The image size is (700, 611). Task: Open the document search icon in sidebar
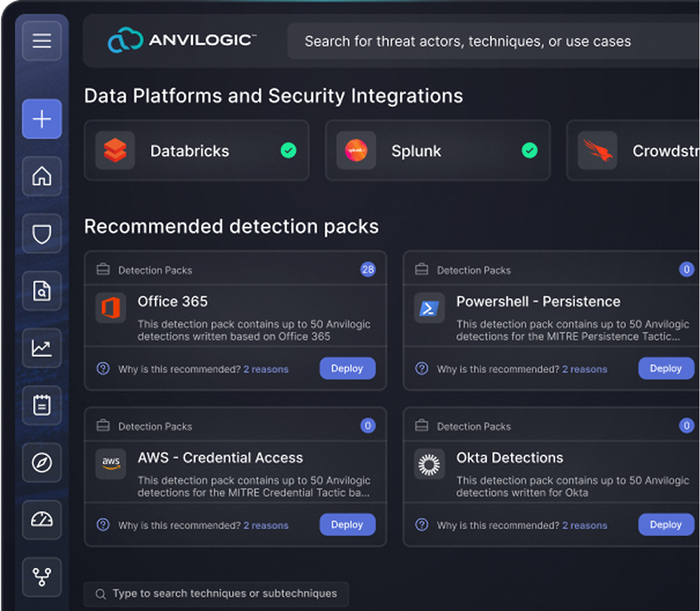tap(42, 291)
